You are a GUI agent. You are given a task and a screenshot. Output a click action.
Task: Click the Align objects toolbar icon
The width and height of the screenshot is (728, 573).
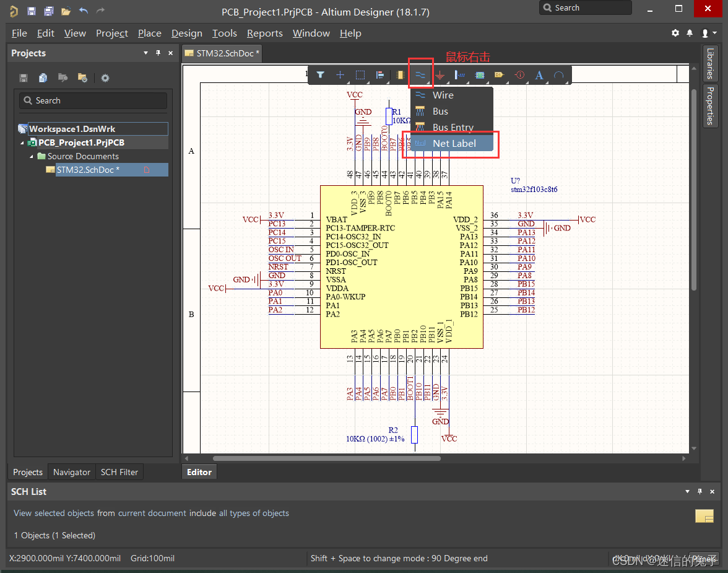380,75
